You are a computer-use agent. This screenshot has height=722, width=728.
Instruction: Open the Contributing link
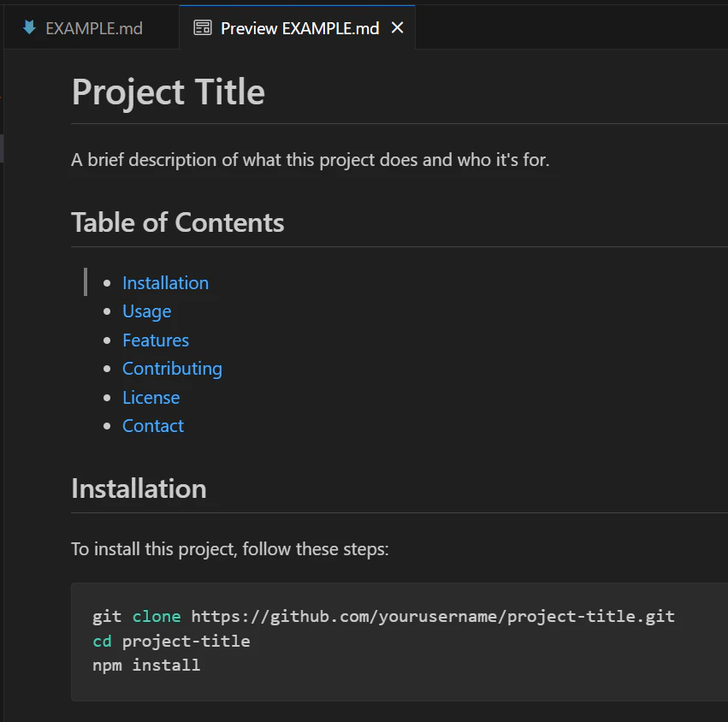pos(172,369)
